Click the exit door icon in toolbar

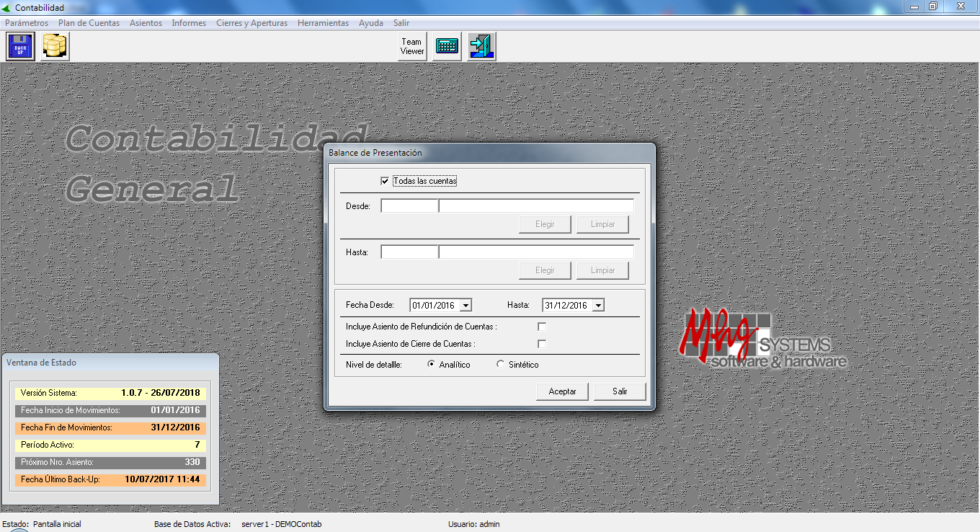point(481,47)
